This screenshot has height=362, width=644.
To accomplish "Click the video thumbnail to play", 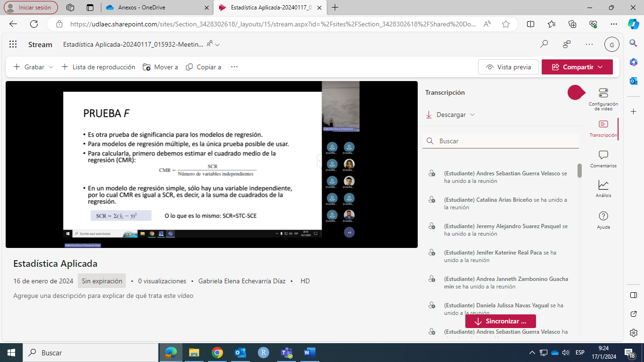I will click(x=211, y=164).
